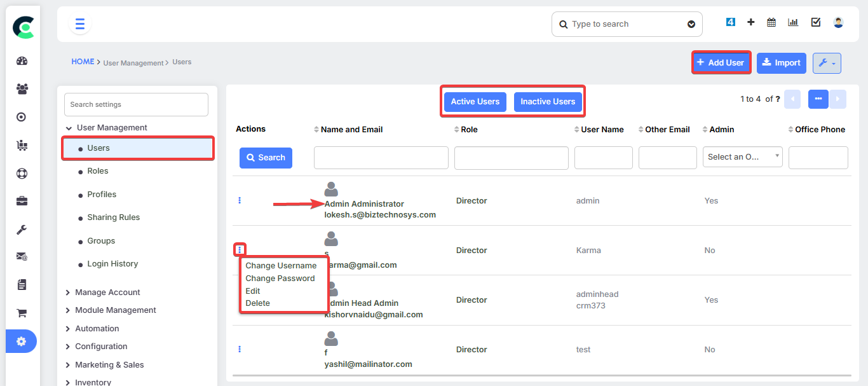Screen dimensions: 868x386
Task: Open the settings gear in sidebar
Action: [x=22, y=341]
